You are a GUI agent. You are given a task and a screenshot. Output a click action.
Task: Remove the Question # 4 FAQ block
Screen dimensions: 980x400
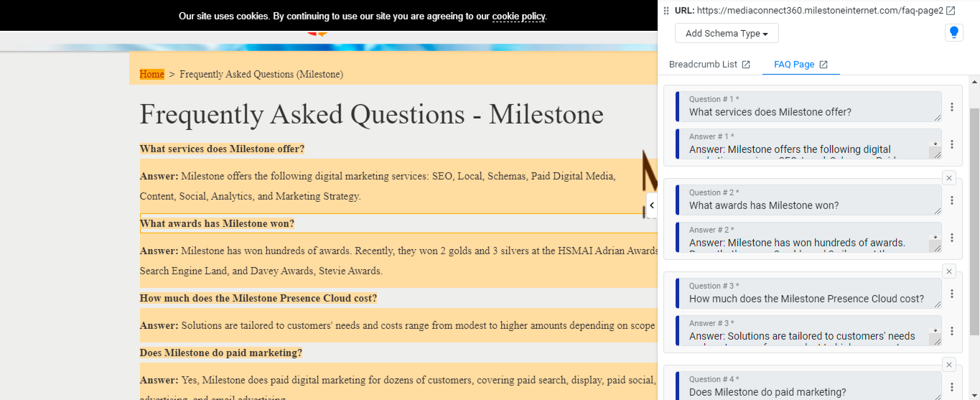pos(949,365)
